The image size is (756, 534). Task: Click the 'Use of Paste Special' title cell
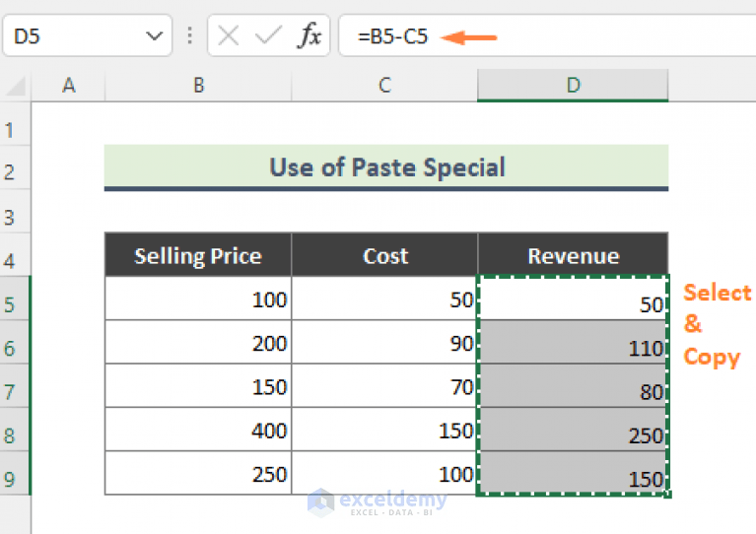[386, 167]
